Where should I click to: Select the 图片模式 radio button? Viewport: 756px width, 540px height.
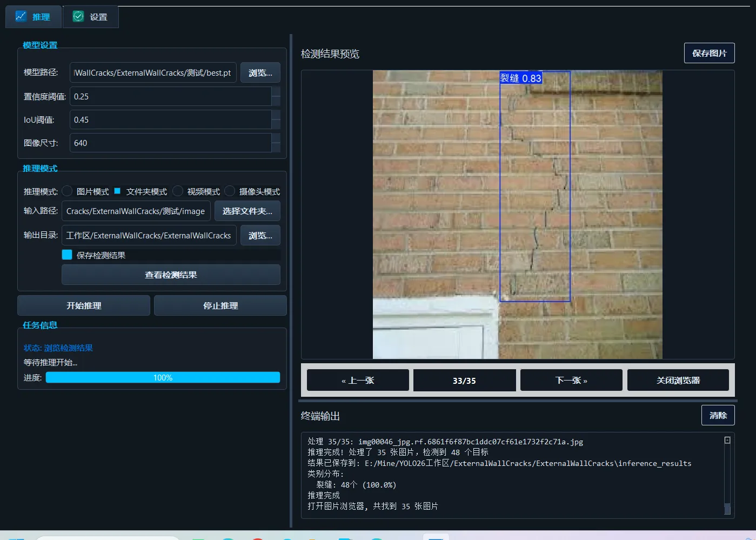(x=67, y=191)
